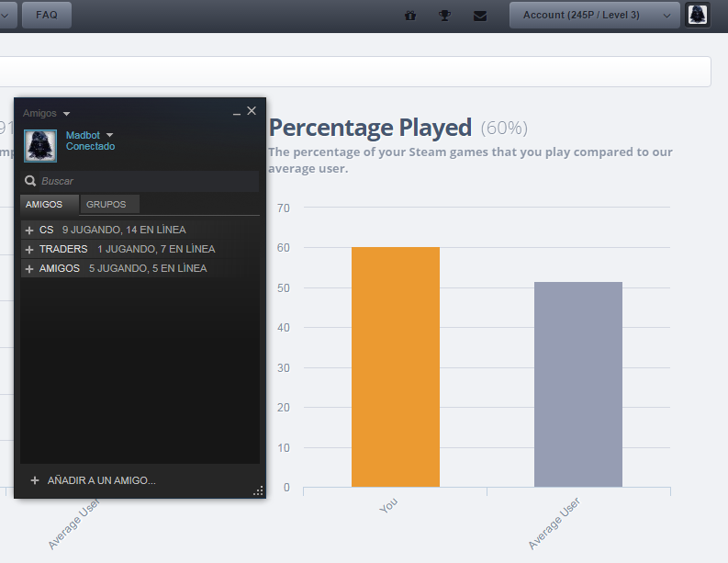The height and width of the screenshot is (563, 728).
Task: Click the search magnifier icon
Action: pyautogui.click(x=30, y=181)
